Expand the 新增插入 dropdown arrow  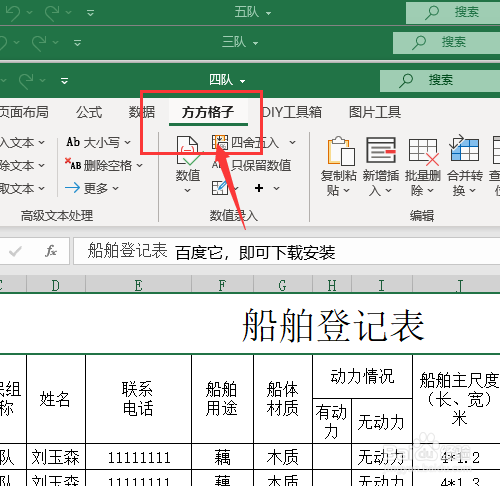click(389, 191)
